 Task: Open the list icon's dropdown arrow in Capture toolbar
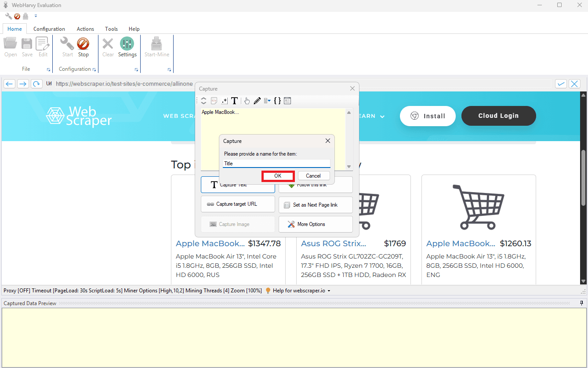(x=269, y=101)
